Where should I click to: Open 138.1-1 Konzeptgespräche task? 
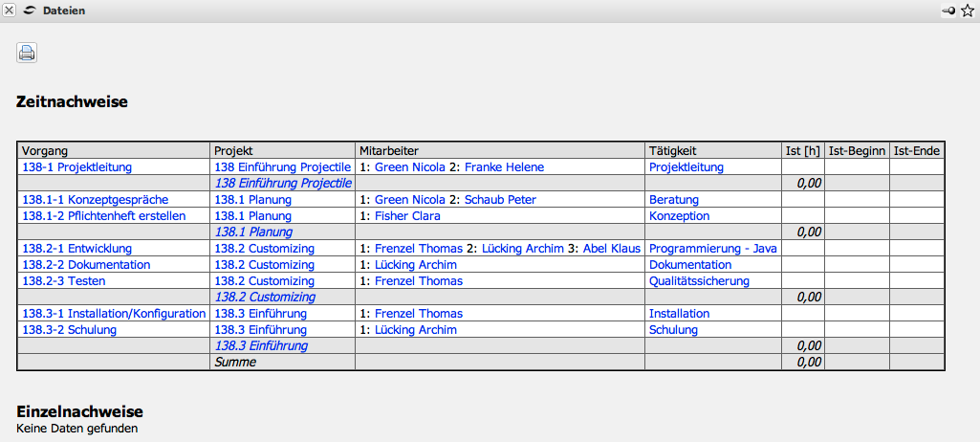pos(95,200)
